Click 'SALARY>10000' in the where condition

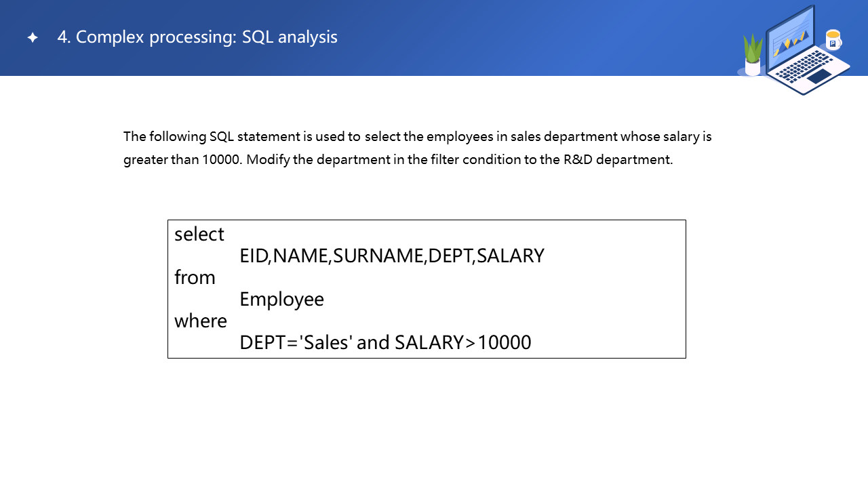point(462,343)
